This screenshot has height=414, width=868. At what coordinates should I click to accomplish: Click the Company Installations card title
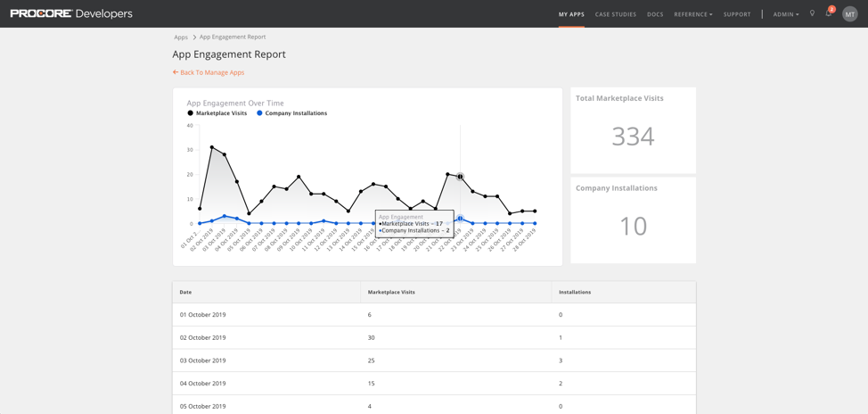[617, 188]
